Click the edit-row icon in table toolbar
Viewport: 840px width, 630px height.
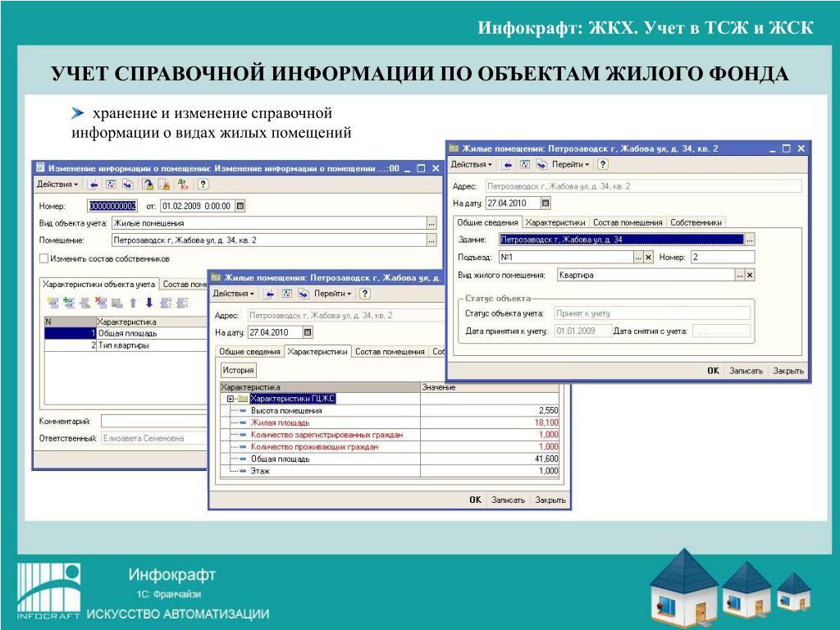coord(84,303)
